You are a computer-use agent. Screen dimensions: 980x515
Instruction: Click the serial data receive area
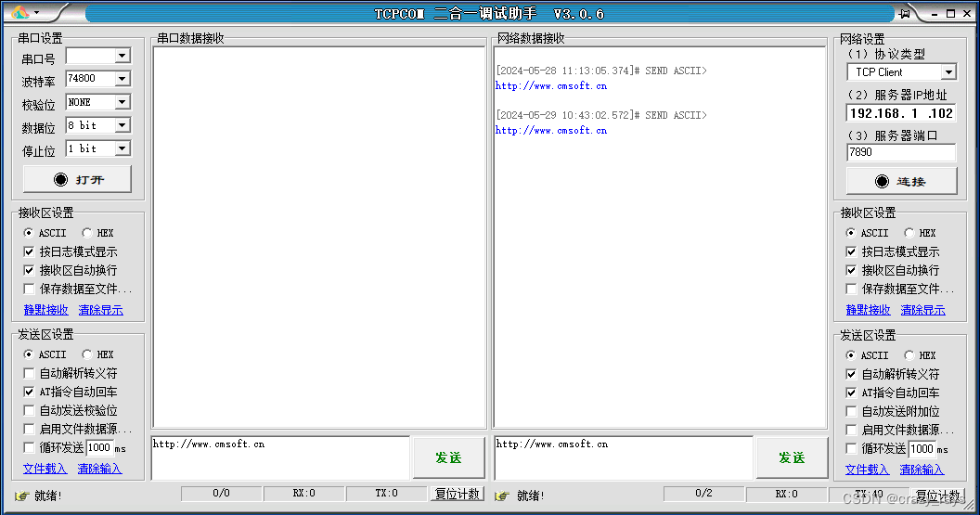tap(319, 238)
